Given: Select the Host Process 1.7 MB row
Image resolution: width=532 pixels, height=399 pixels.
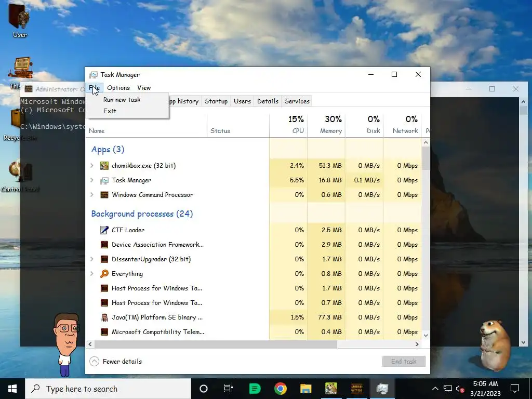Looking at the screenshot, I should [254, 288].
